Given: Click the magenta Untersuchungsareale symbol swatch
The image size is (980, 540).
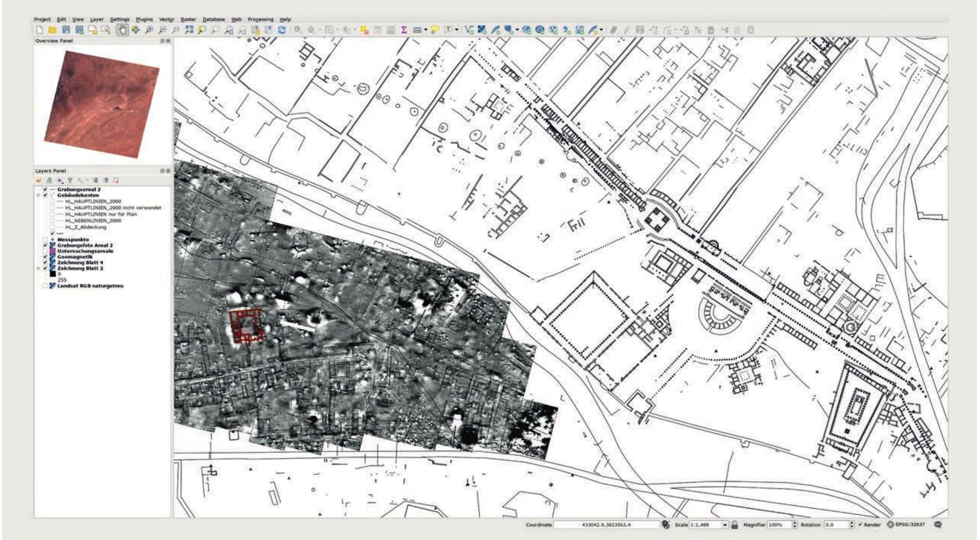Looking at the screenshot, I should 53,251.
